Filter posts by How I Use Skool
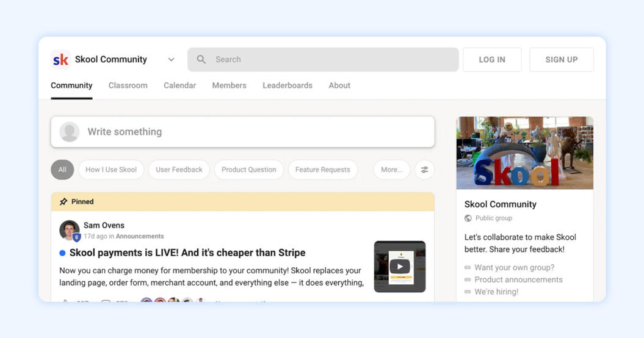644x338 pixels. coord(111,170)
